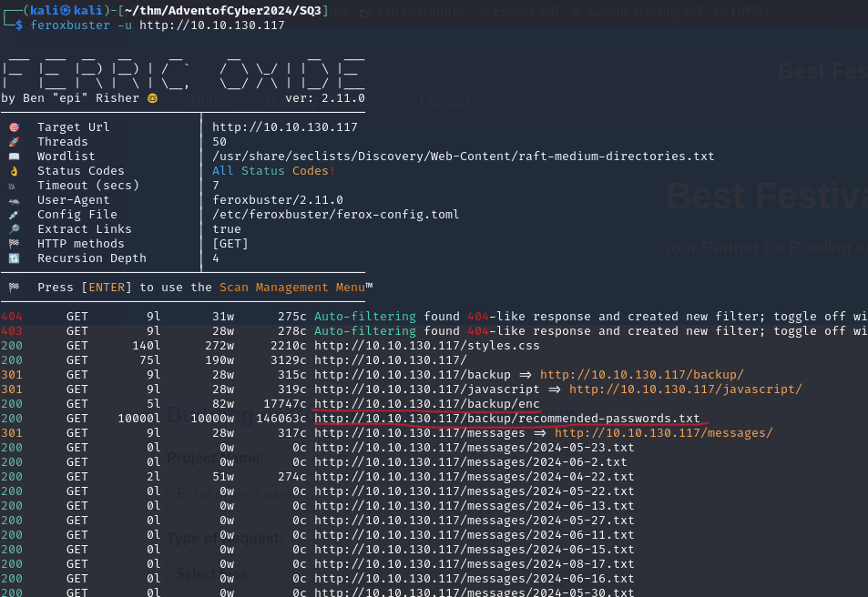
Task: Open messages/2024-05-27.txt URL
Action: pyautogui.click(x=475, y=520)
